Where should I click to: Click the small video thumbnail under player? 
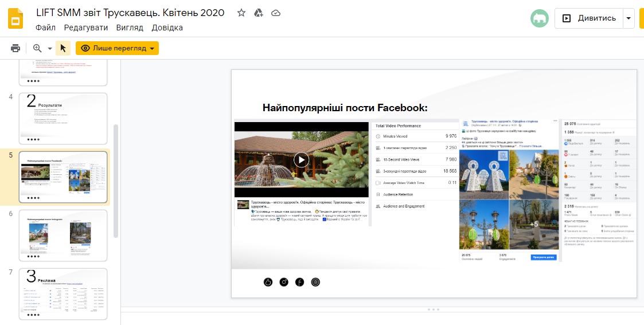pyautogui.click(x=243, y=205)
